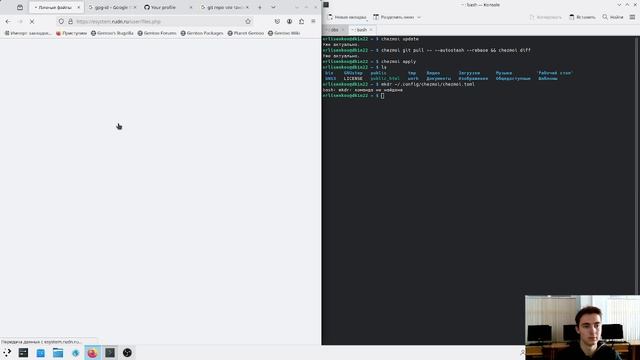
Task: Open Gentoo Wiki bookmark
Action: 284,33
